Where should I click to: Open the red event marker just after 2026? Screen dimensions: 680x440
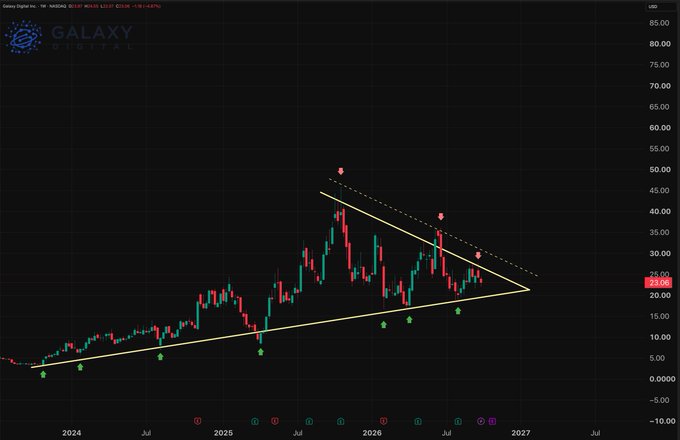click(383, 420)
